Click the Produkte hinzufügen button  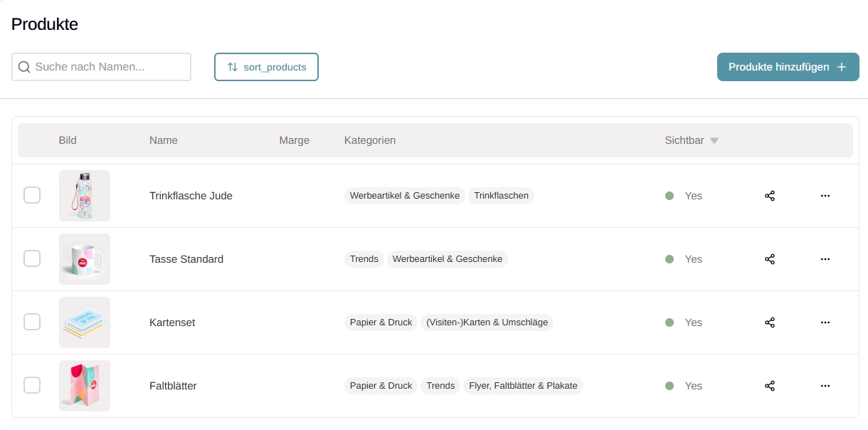point(788,67)
